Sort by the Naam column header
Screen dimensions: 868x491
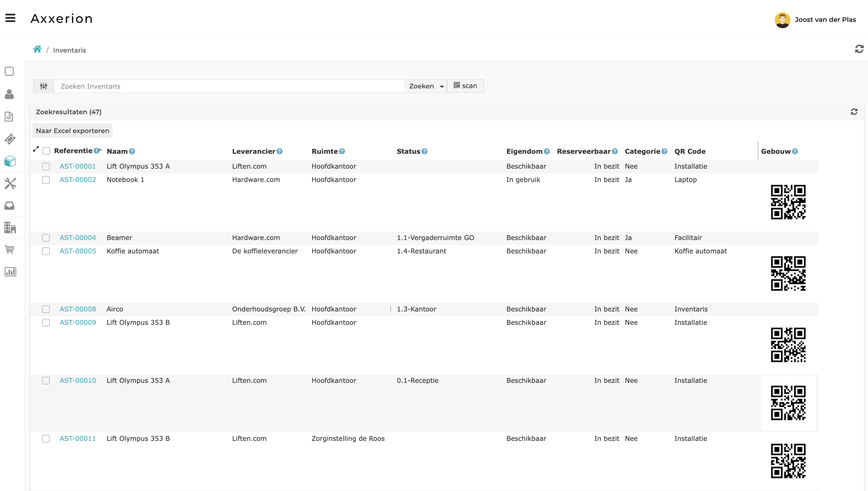(117, 151)
